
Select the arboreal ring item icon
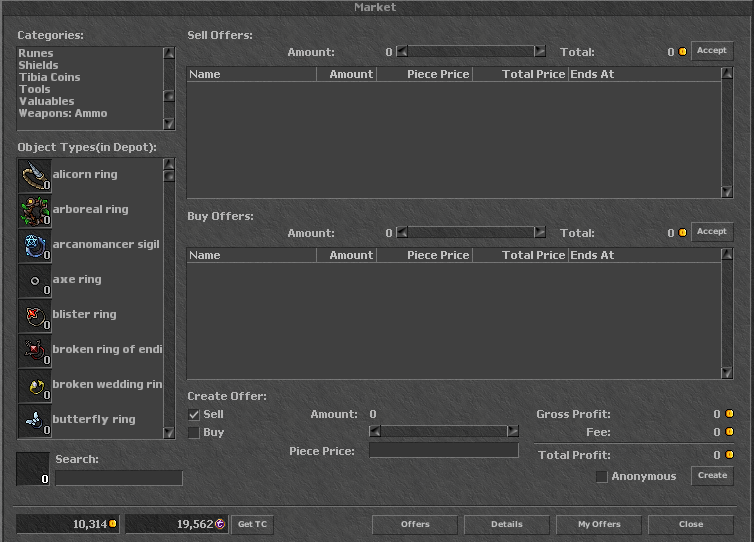coord(35,211)
